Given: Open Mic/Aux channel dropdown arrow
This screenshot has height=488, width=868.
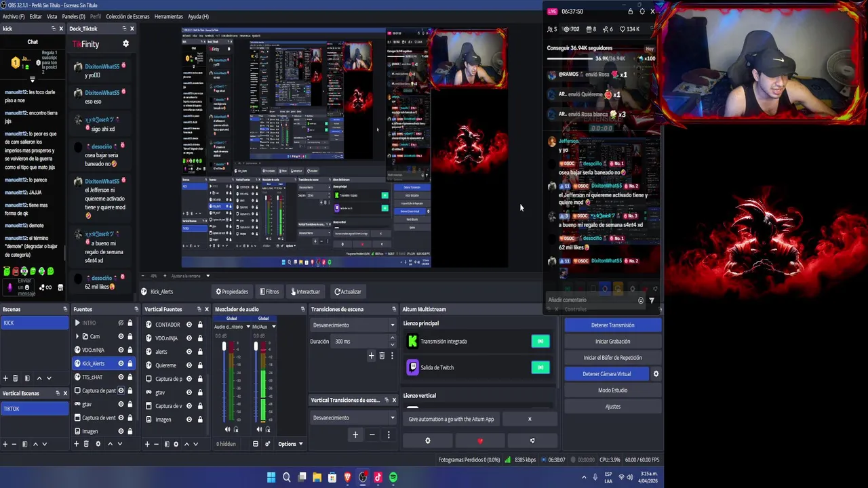Looking at the screenshot, I should pos(273,327).
